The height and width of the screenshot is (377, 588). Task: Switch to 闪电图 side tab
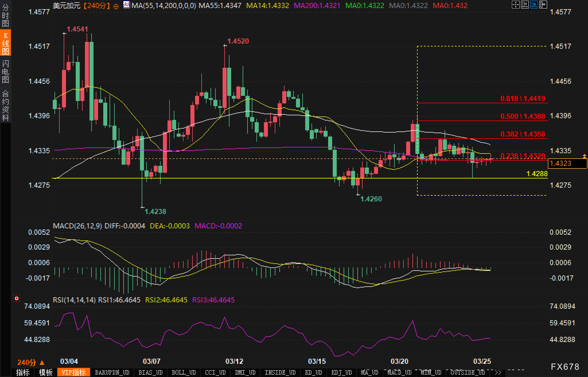(x=5, y=72)
